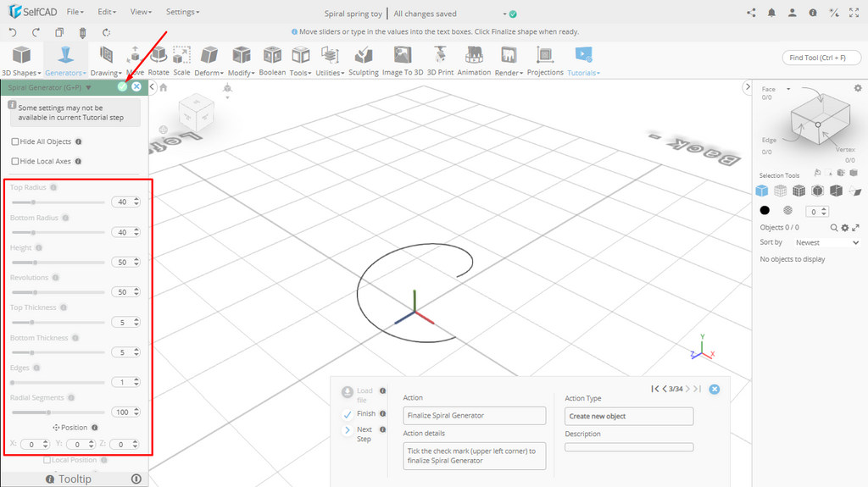The image size is (868, 487).
Task: Open the Settings menu
Action: [x=183, y=12]
